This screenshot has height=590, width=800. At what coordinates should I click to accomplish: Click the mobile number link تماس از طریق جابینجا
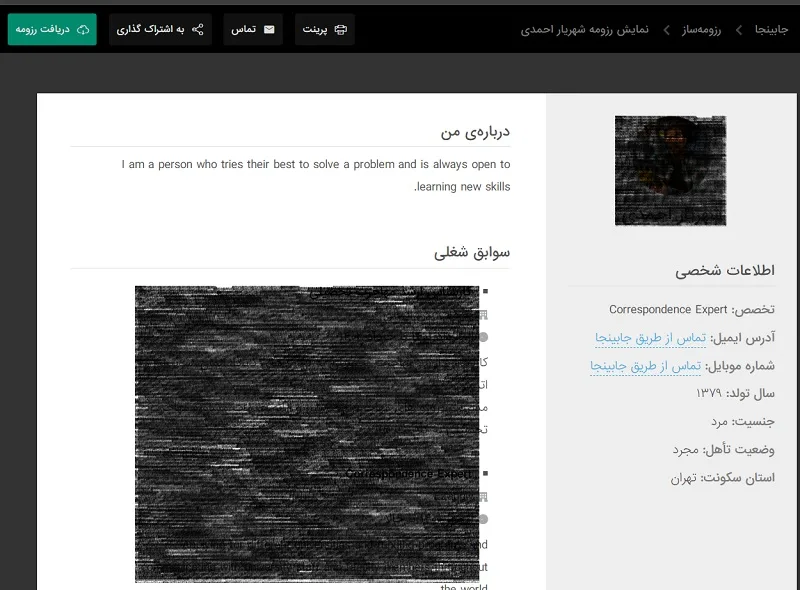tap(645, 366)
